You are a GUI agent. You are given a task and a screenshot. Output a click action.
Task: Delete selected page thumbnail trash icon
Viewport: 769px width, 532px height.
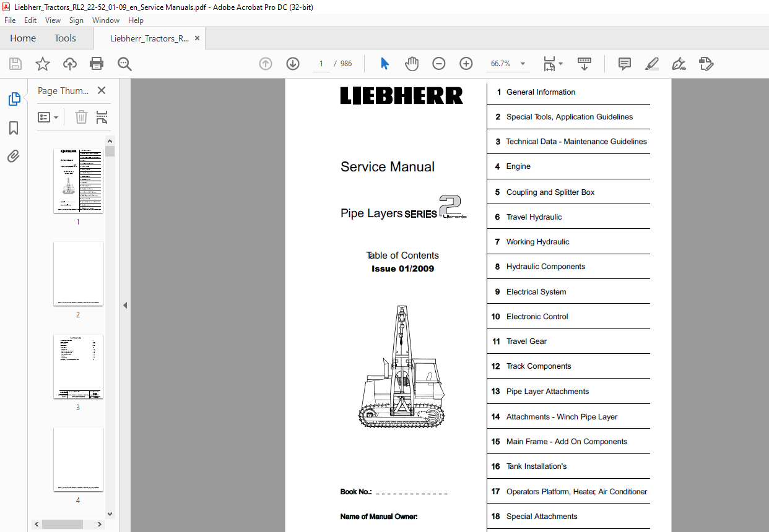81,117
